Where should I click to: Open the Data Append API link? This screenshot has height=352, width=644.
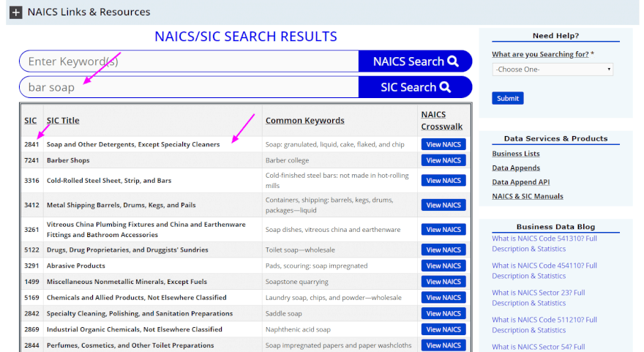[520, 182]
